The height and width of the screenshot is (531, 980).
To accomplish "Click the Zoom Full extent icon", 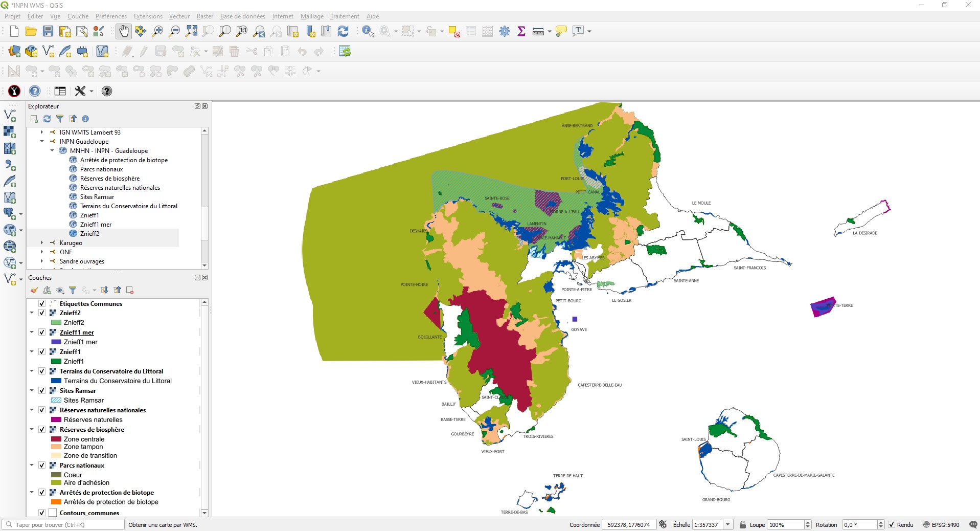I will pos(191,31).
